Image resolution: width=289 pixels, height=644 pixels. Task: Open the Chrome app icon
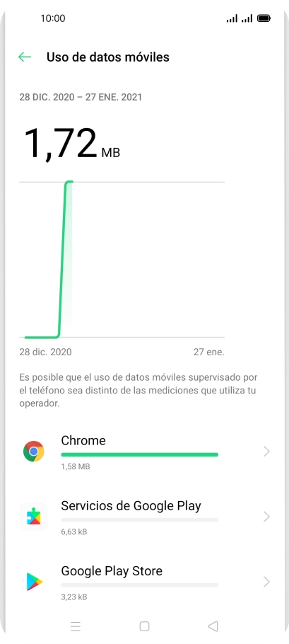pos(34,452)
